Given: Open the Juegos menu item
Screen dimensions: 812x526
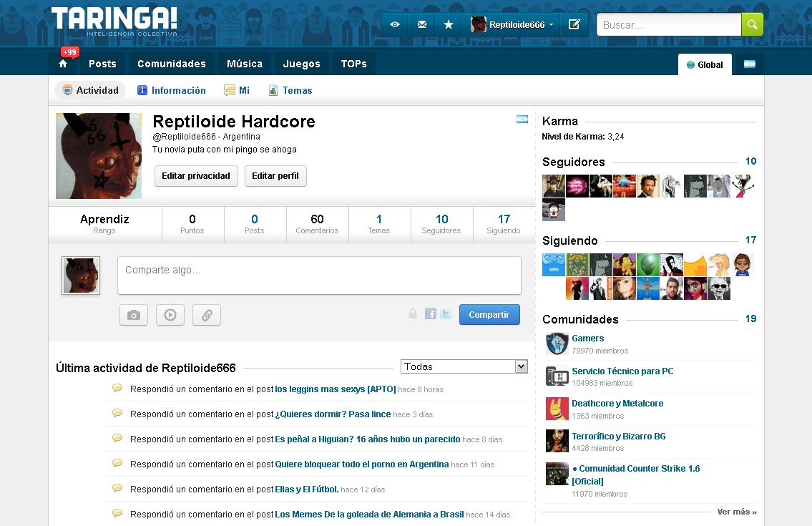Looking at the screenshot, I should (301, 64).
